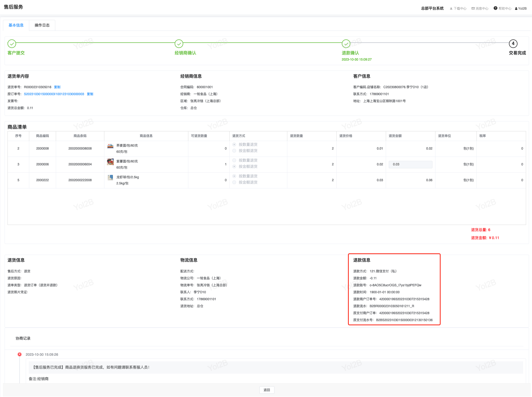Click the 0.03 refund amount field

pos(410,164)
